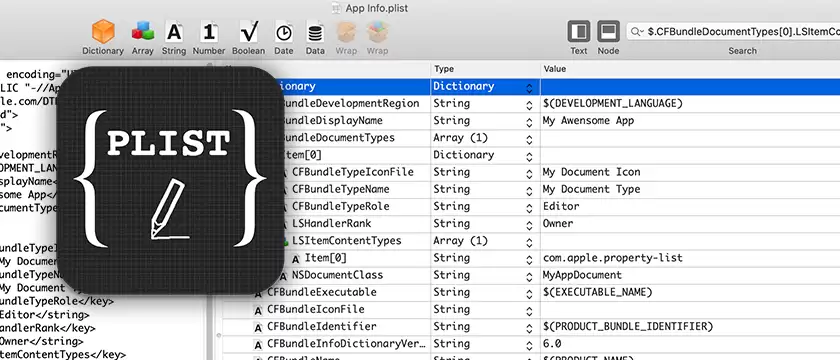Change type of the selected root Dictionary row
Viewport: 840px width, 360px height.
(529, 87)
